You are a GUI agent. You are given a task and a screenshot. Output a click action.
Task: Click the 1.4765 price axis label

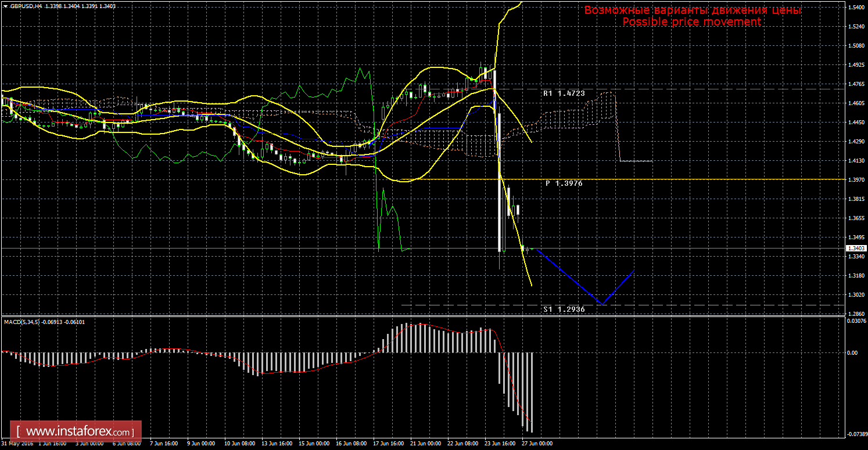855,84
